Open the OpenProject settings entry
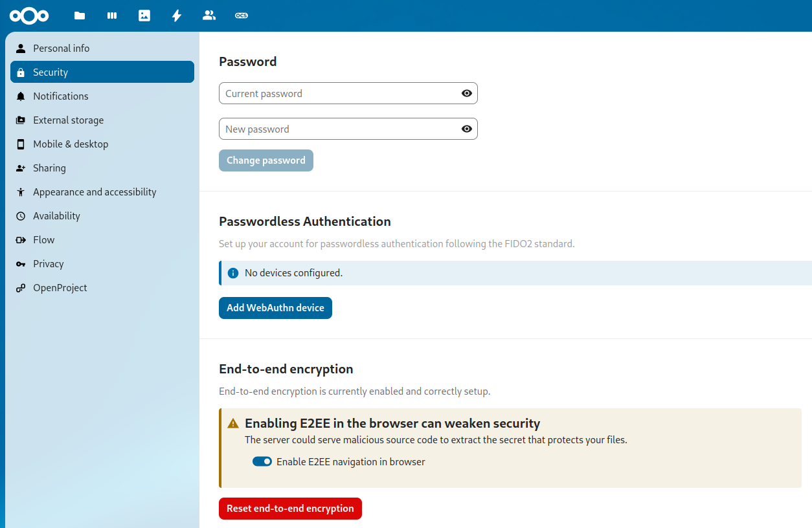 pyautogui.click(x=60, y=288)
